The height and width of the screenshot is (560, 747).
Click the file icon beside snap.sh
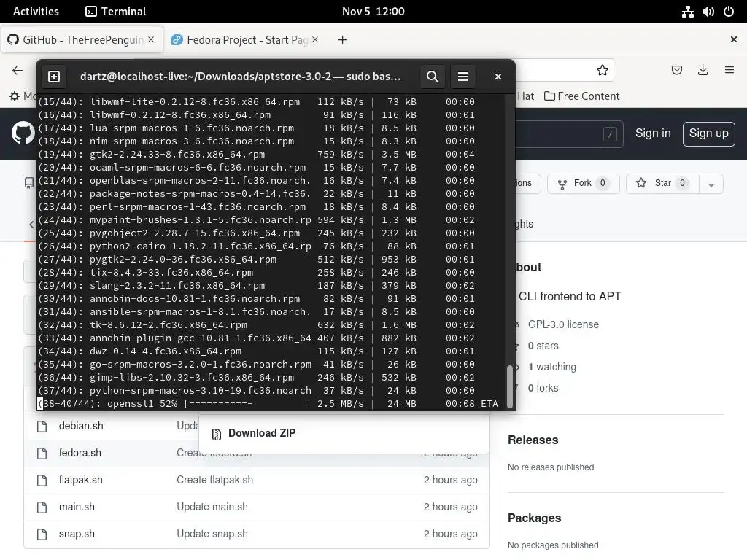click(x=42, y=534)
